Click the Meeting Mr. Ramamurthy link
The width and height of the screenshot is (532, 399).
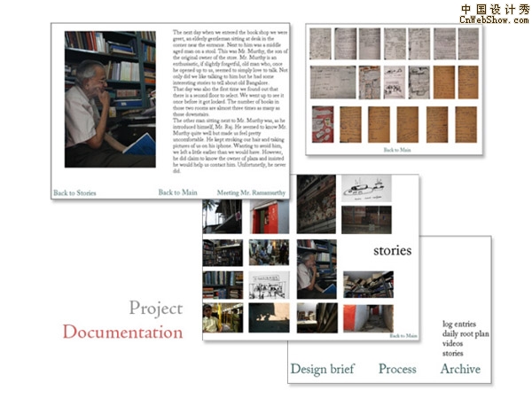[251, 192]
